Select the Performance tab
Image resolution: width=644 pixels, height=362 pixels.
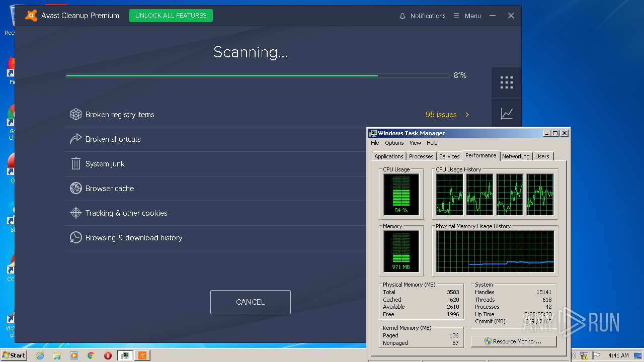click(x=481, y=155)
